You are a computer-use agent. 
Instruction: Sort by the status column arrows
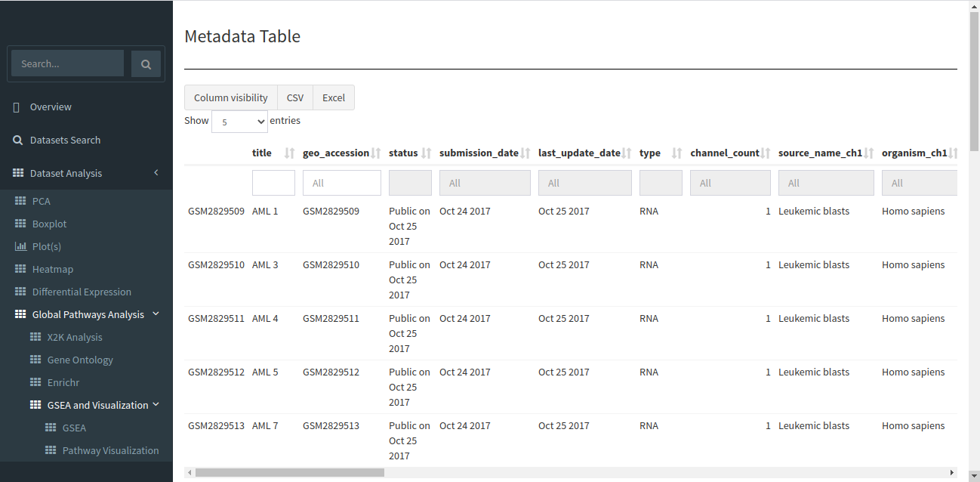pos(427,153)
